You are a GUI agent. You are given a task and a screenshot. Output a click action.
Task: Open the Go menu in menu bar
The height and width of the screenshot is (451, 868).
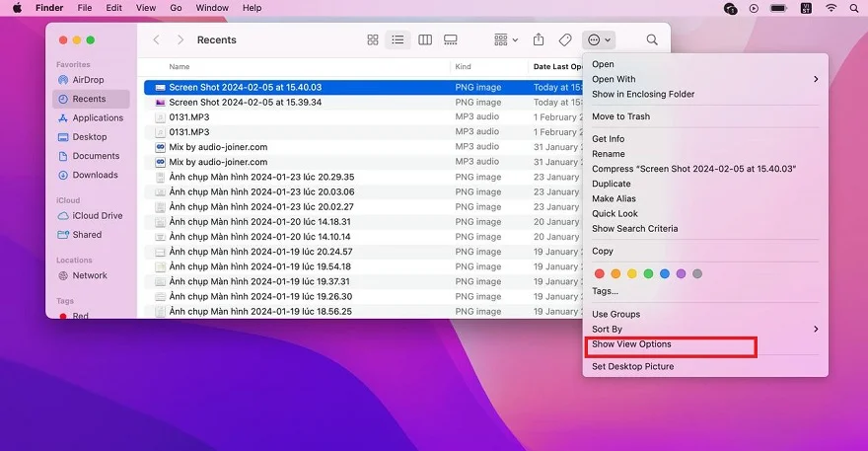[176, 8]
